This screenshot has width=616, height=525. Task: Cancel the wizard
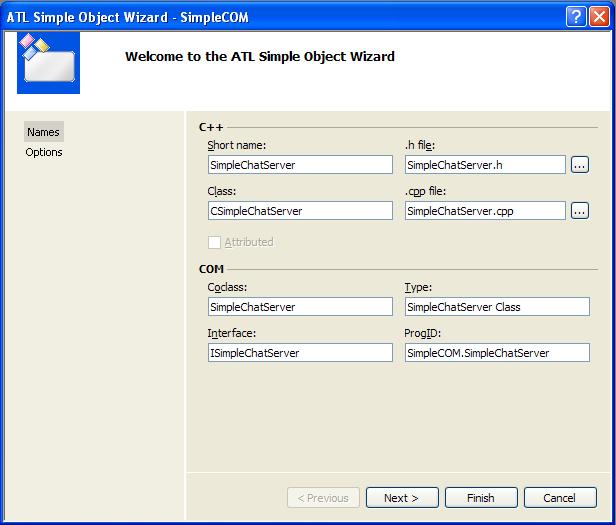coord(560,498)
